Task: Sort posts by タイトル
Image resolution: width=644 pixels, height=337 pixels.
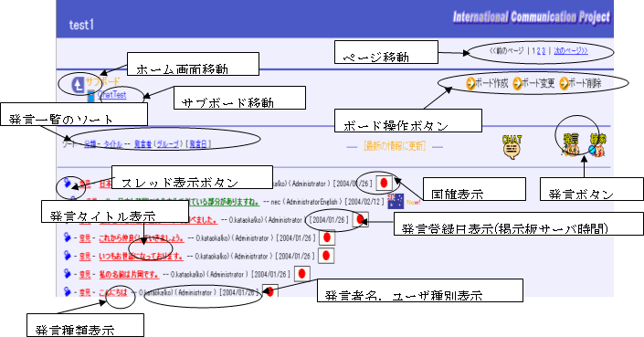Action: tap(113, 144)
